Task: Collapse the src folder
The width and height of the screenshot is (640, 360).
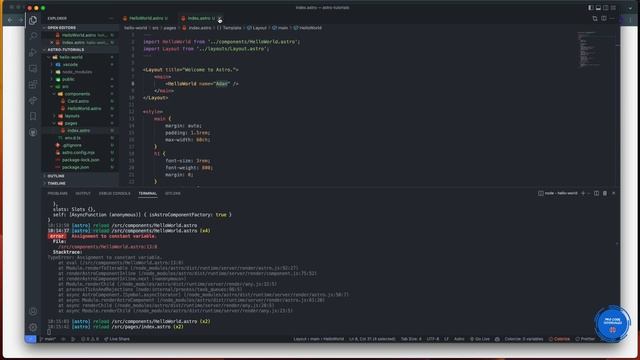Action: (x=65, y=87)
